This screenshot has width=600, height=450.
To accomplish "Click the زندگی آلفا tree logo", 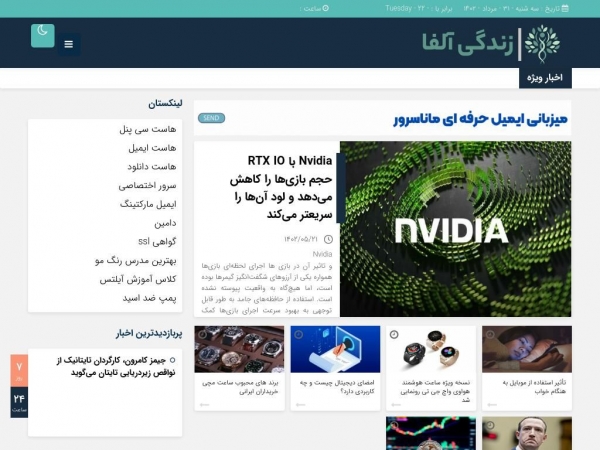I will [543, 44].
